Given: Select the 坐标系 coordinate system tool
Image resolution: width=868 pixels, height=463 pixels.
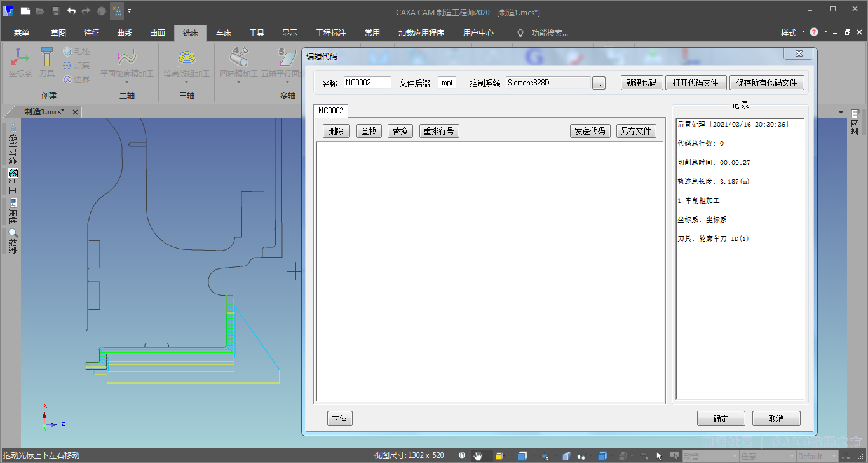Looking at the screenshot, I should point(20,62).
